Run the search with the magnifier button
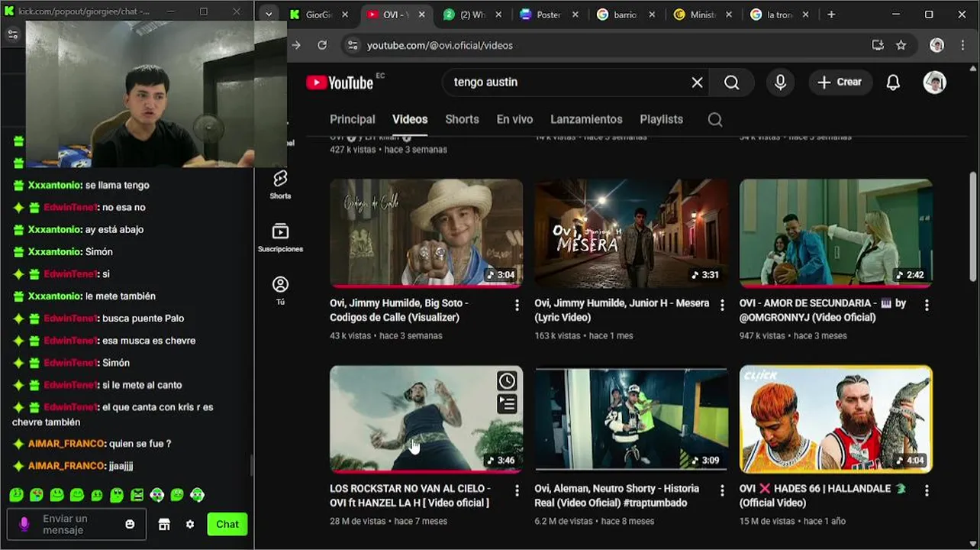This screenshot has width=980, height=550. point(732,82)
